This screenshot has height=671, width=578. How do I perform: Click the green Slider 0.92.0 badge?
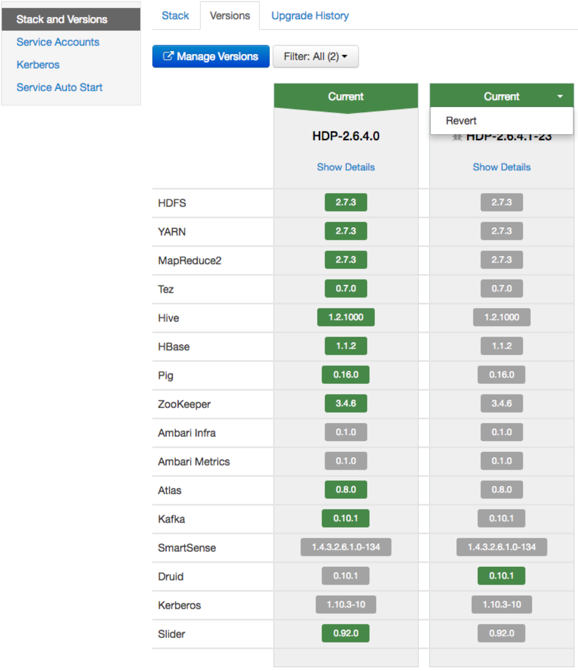point(346,633)
